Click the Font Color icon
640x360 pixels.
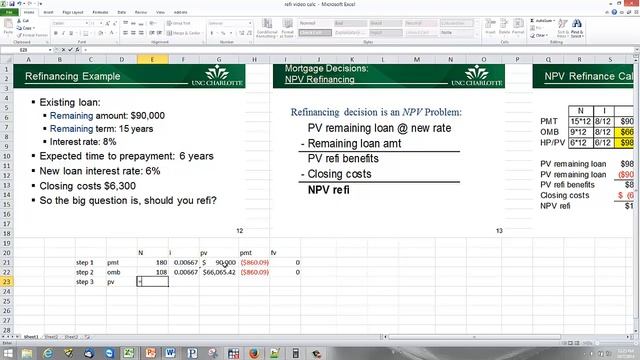(x=111, y=33)
